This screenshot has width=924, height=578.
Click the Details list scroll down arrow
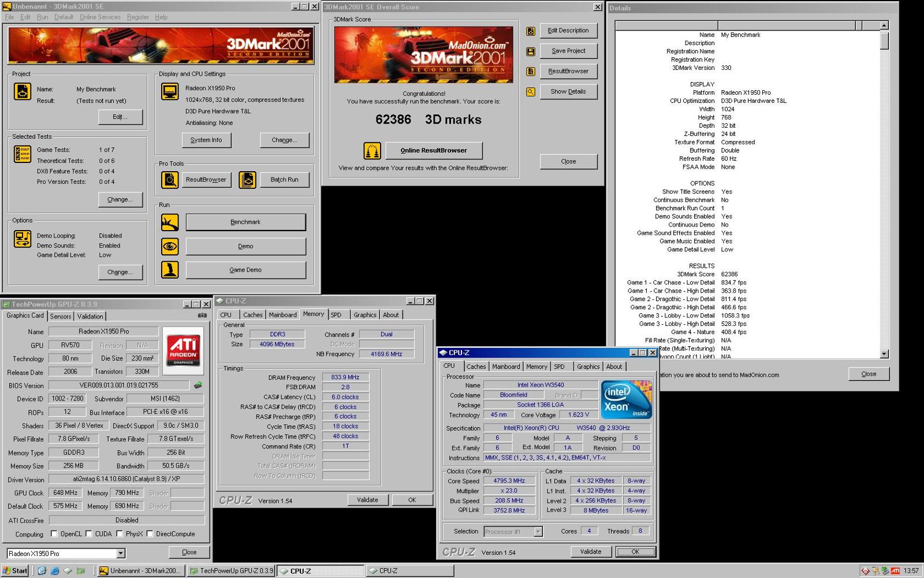click(884, 354)
